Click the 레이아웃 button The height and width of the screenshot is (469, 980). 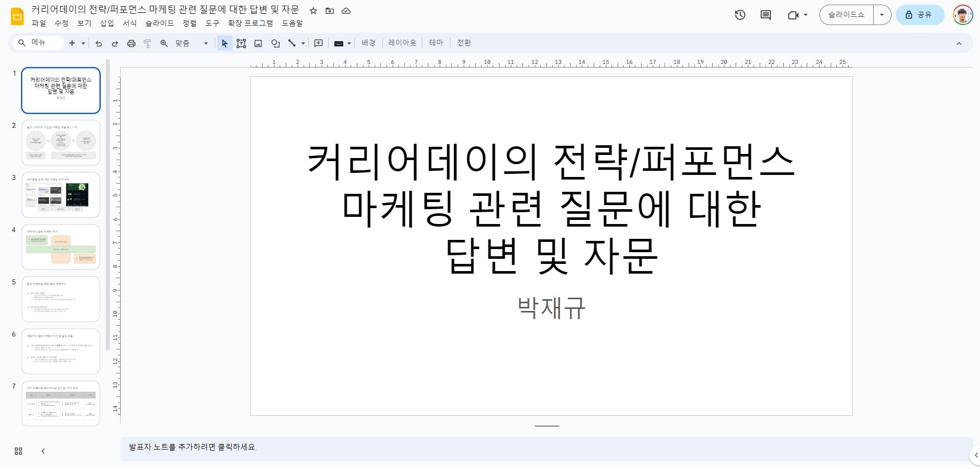click(402, 43)
